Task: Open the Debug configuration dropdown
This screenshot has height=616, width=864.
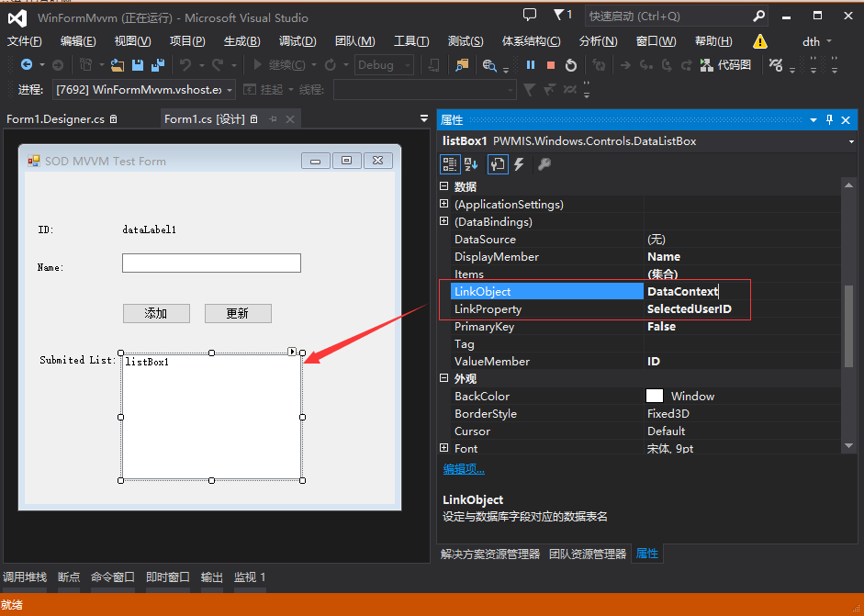Action: [409, 65]
